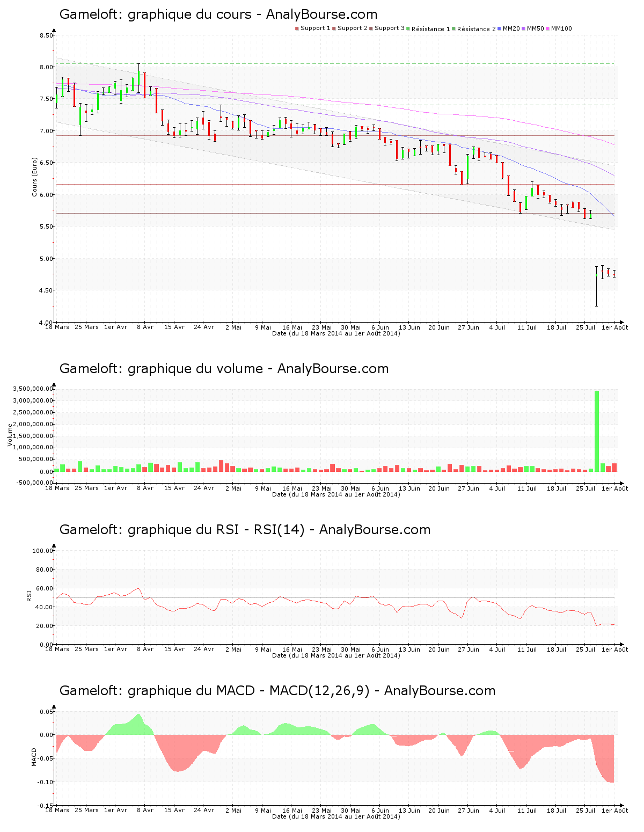Image resolution: width=644 pixels, height=832 pixels.
Task: Click the RSI(14) chart title
Action: [x=245, y=530]
